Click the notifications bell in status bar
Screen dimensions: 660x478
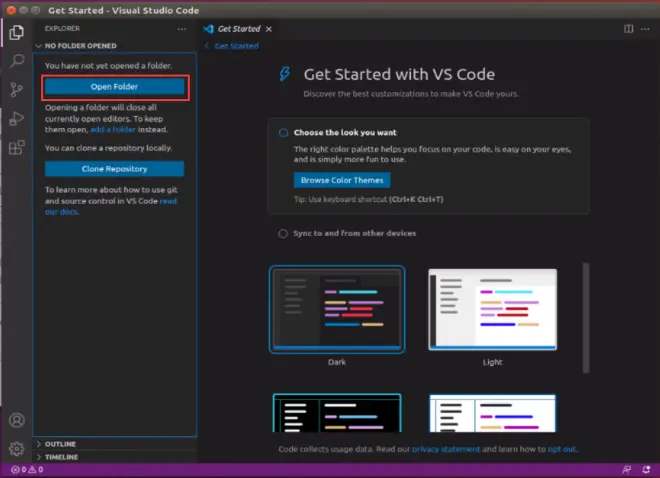(x=647, y=469)
